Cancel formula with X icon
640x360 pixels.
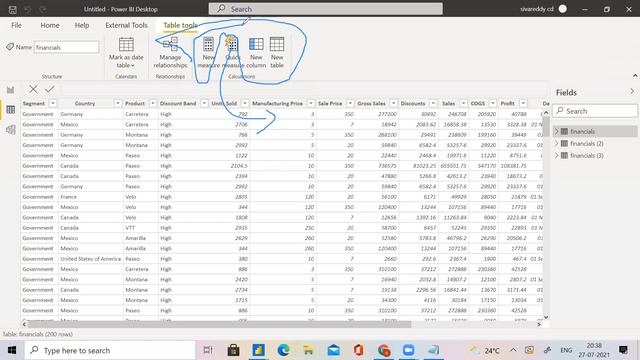click(33, 89)
